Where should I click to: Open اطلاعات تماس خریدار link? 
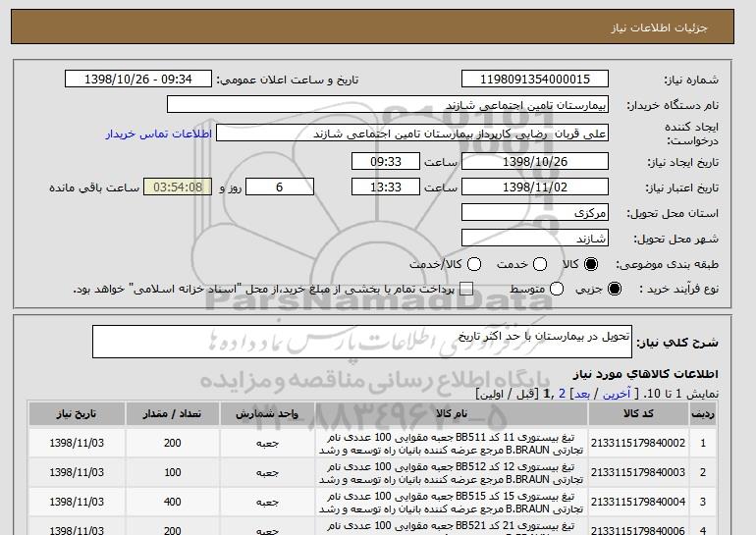pyautogui.click(x=159, y=134)
